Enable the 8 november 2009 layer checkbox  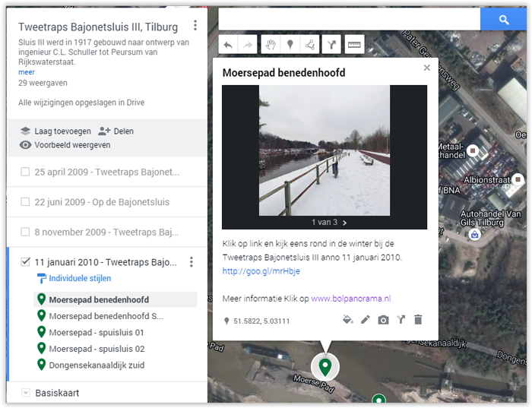(x=25, y=232)
